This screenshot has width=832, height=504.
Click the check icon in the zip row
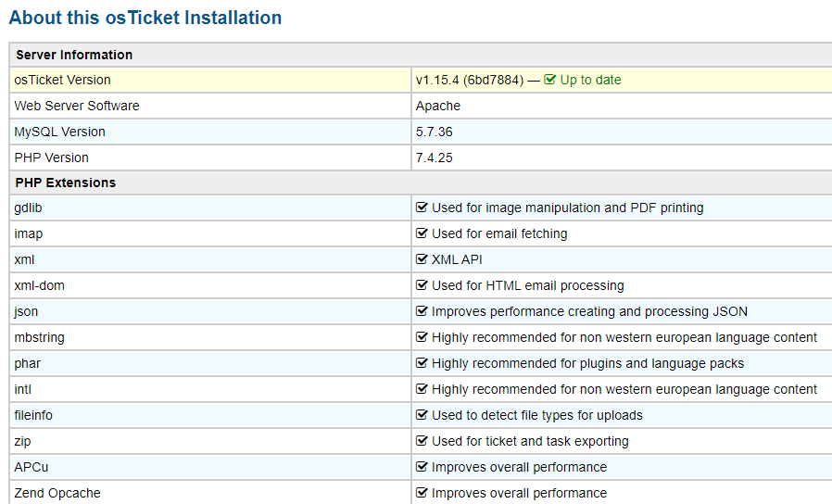(422, 441)
